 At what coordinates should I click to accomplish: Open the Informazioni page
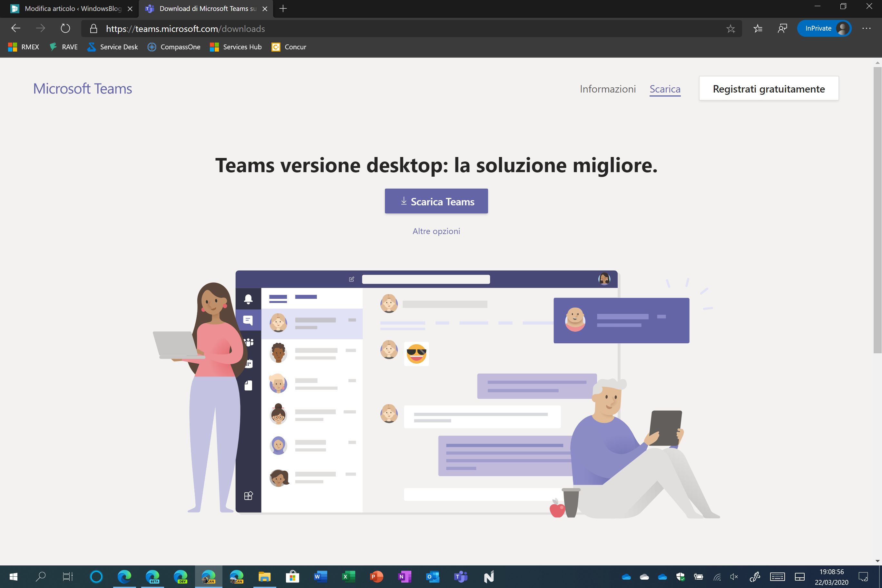click(x=607, y=89)
